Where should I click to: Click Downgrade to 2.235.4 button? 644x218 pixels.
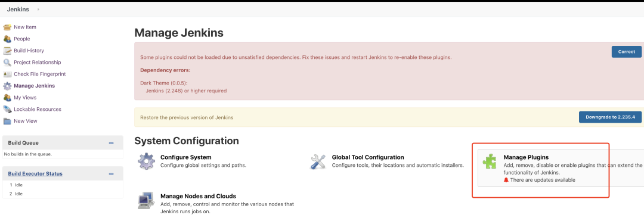coord(611,117)
